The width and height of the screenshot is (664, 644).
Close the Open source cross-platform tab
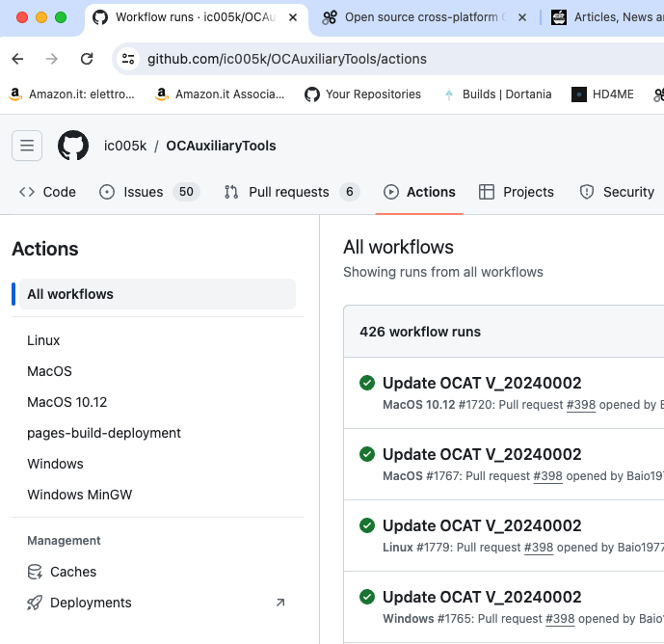point(522,17)
